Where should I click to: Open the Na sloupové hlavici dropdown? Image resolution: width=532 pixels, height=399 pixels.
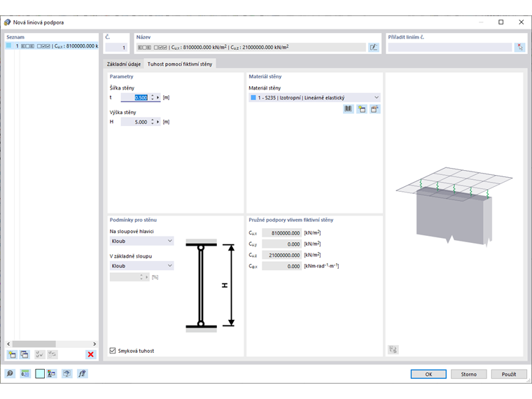click(141, 241)
